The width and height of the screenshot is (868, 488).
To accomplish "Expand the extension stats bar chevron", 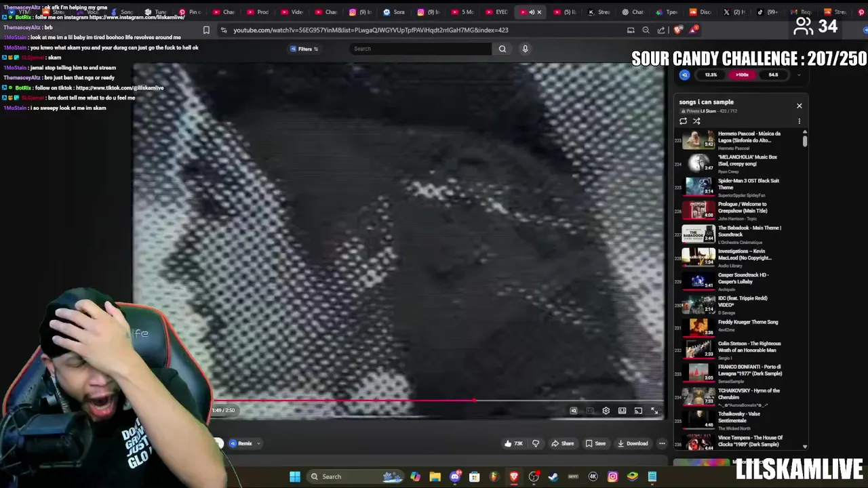I will (798, 75).
